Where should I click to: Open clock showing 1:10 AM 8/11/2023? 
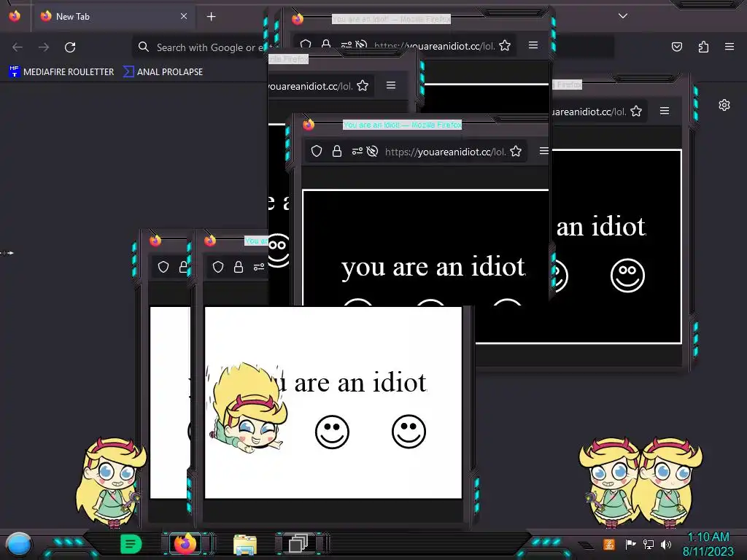click(708, 544)
